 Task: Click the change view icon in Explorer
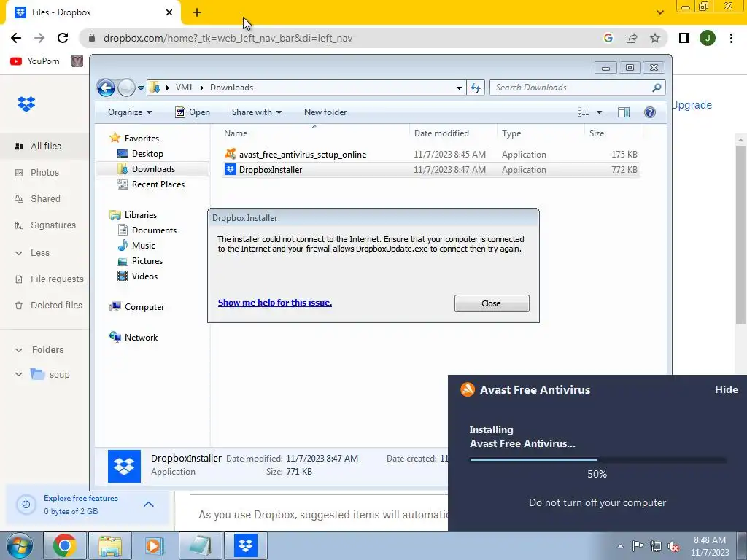coord(583,112)
